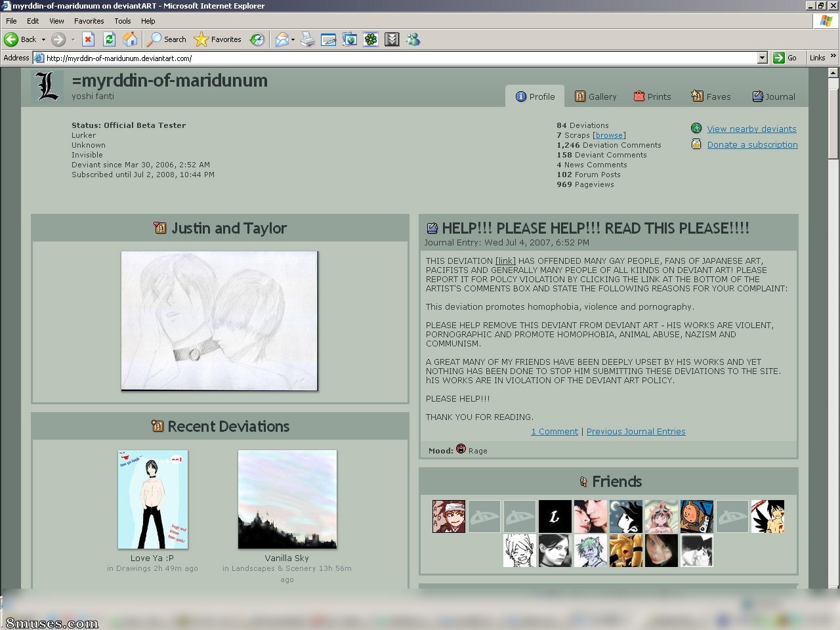The width and height of the screenshot is (840, 630).
Task: Expand the Forward button history dropdown
Action: pos(73,39)
